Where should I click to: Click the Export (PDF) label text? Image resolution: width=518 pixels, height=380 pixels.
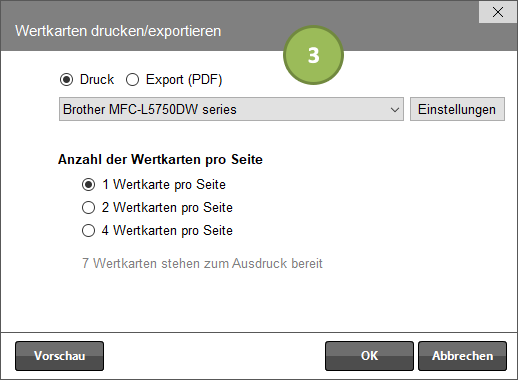click(x=184, y=80)
